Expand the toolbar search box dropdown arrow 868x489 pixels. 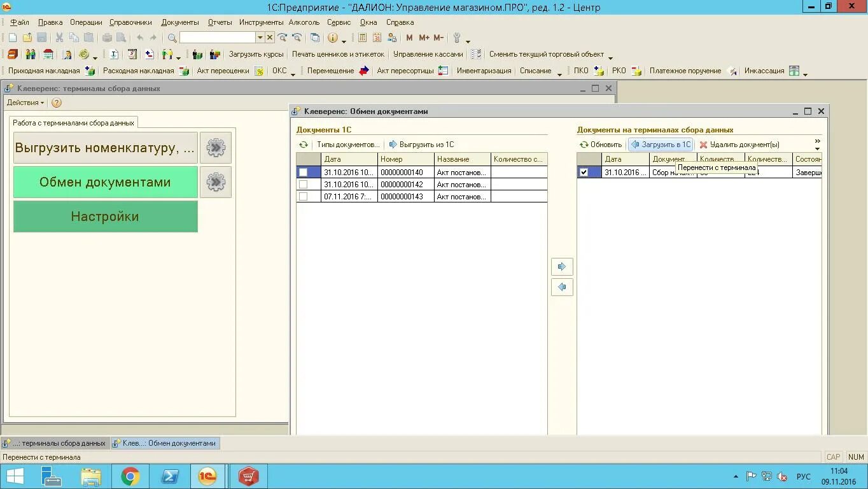tap(260, 38)
